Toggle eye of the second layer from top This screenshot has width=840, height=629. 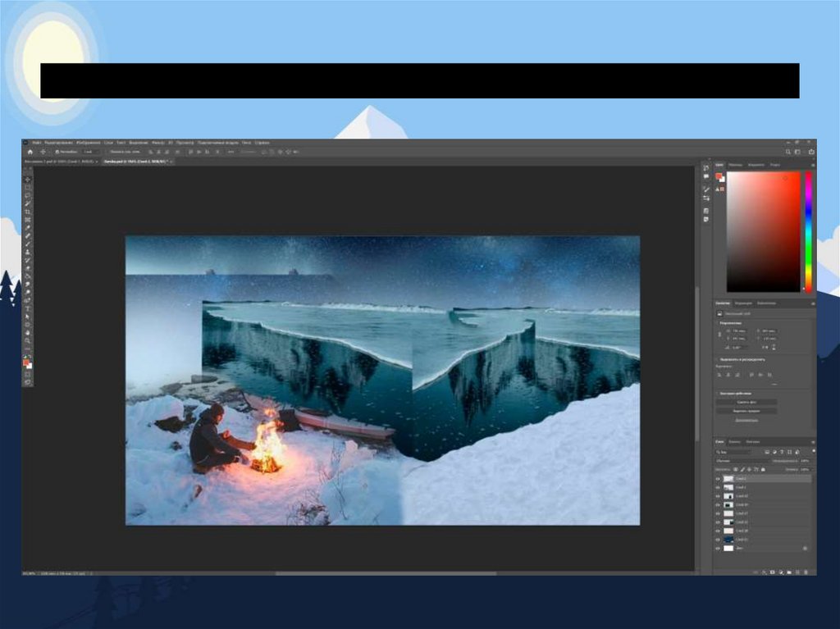[717, 488]
